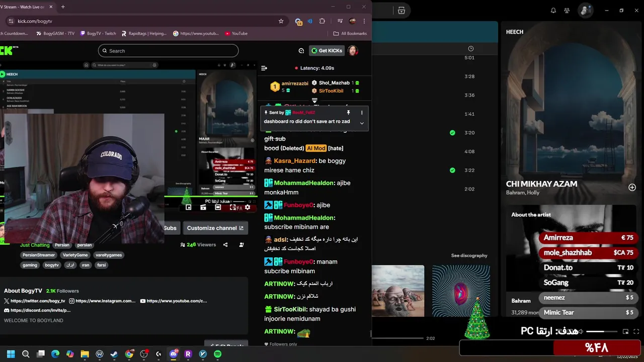Open the Rapidtags bookmark
The image size is (644, 362).
tap(144, 34)
